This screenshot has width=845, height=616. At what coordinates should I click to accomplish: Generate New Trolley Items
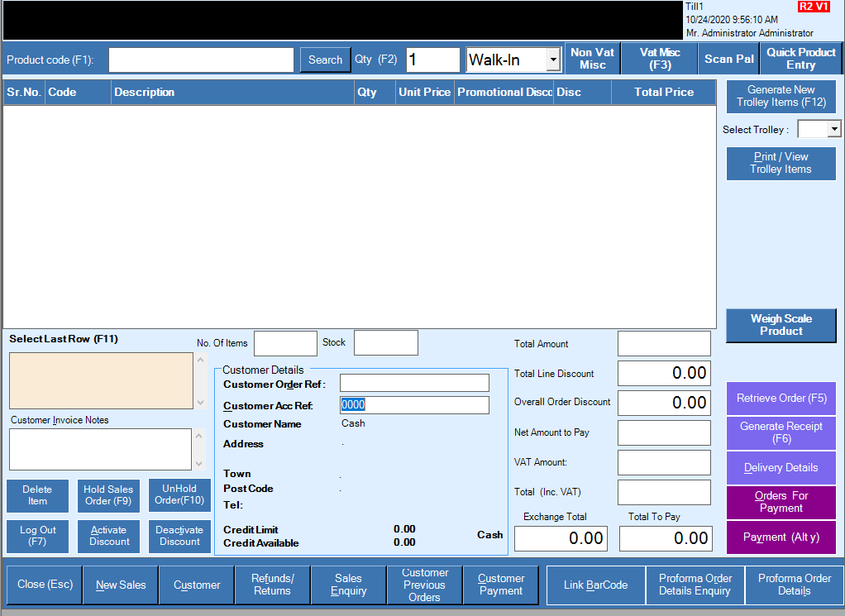click(x=781, y=96)
